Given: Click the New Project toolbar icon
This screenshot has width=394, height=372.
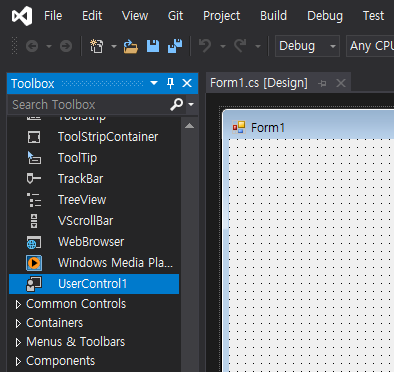Looking at the screenshot, I should pyautogui.click(x=97, y=46).
